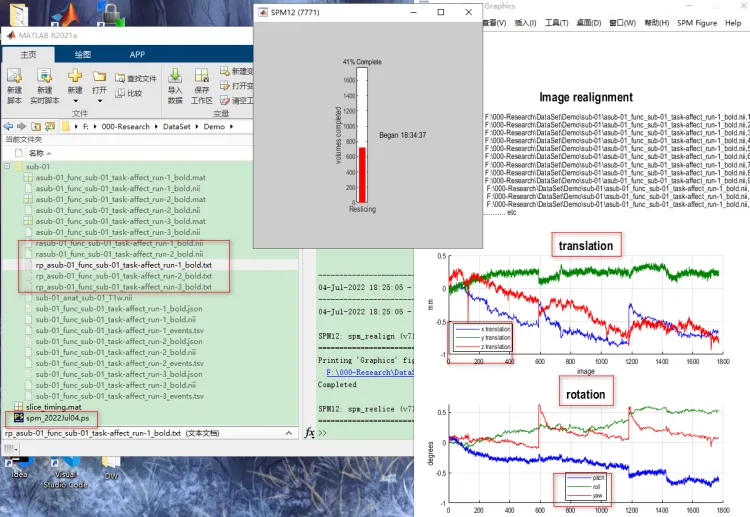Click the Clear Workspace (清空工作区) icon
Viewport: 750px width, 517px height.
[225, 100]
